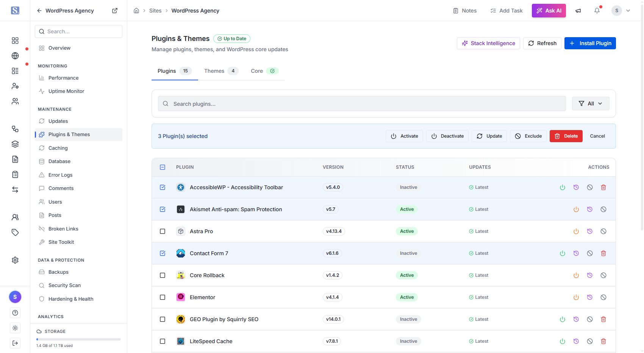The height and width of the screenshot is (353, 644).
Task: Click the Search plugins input field
Action: pos(362,104)
